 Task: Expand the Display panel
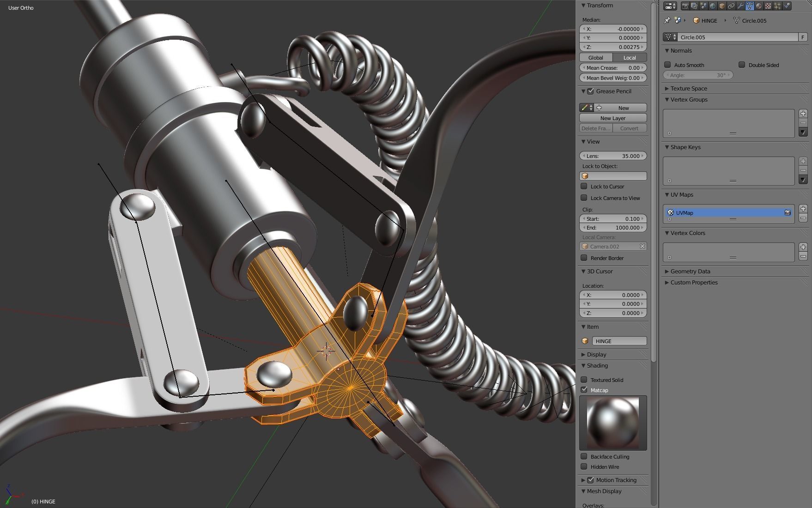[x=583, y=354]
